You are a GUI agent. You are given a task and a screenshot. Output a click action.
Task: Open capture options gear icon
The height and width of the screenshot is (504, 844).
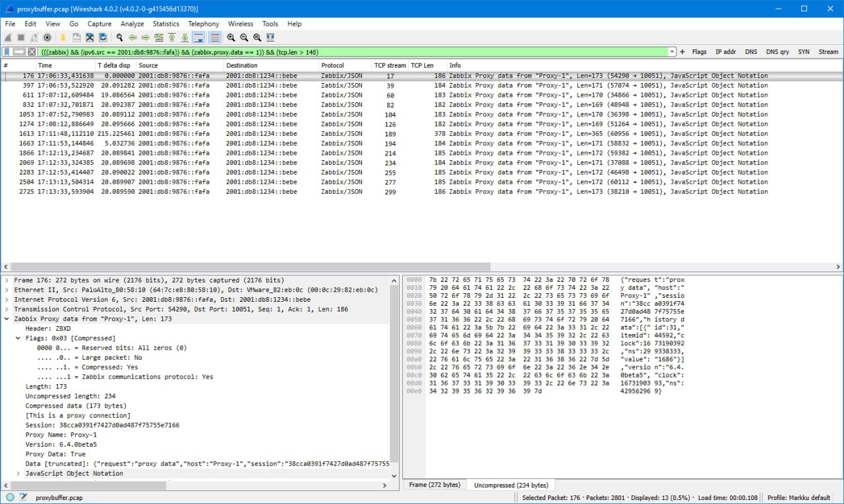pyautogui.click(x=47, y=38)
